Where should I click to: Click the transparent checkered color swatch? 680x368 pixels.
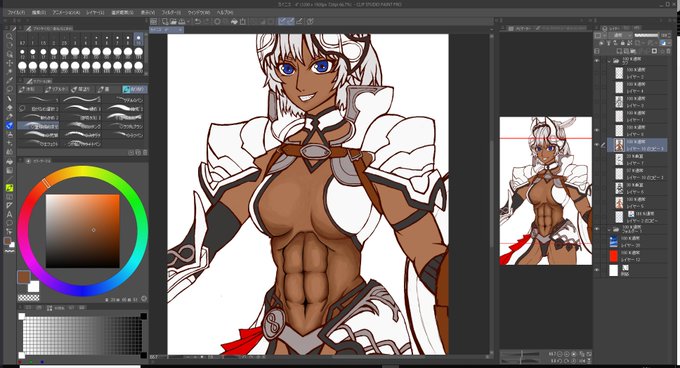click(28, 298)
